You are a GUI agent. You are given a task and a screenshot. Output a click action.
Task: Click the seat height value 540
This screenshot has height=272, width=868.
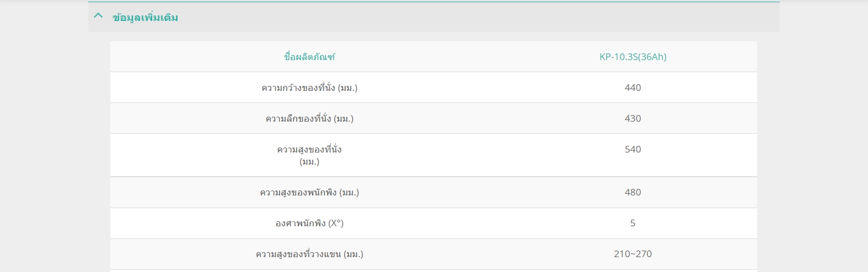tap(633, 149)
